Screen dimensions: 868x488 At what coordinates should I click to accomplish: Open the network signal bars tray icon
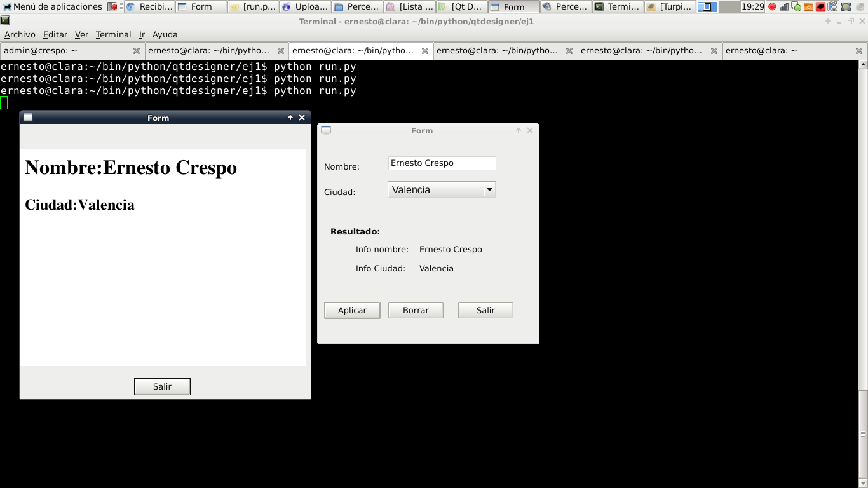pyautogui.click(x=784, y=7)
